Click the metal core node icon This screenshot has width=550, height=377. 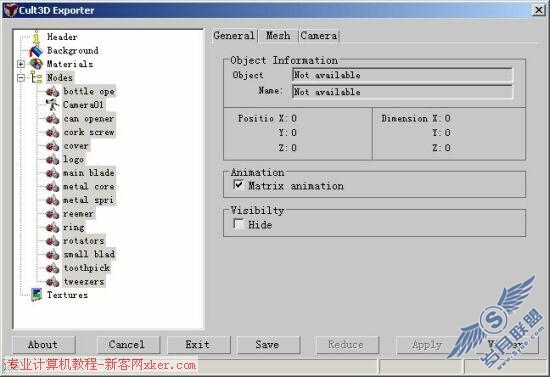pyautogui.click(x=52, y=187)
